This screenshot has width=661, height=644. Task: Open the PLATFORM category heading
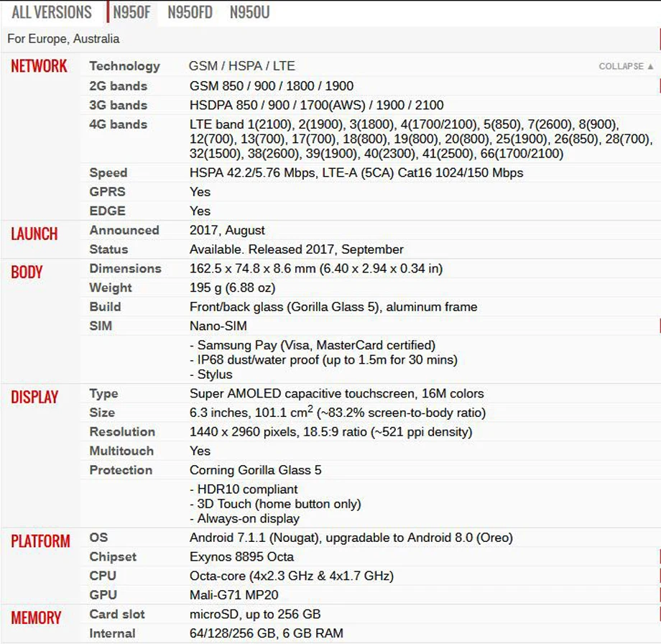pos(40,541)
